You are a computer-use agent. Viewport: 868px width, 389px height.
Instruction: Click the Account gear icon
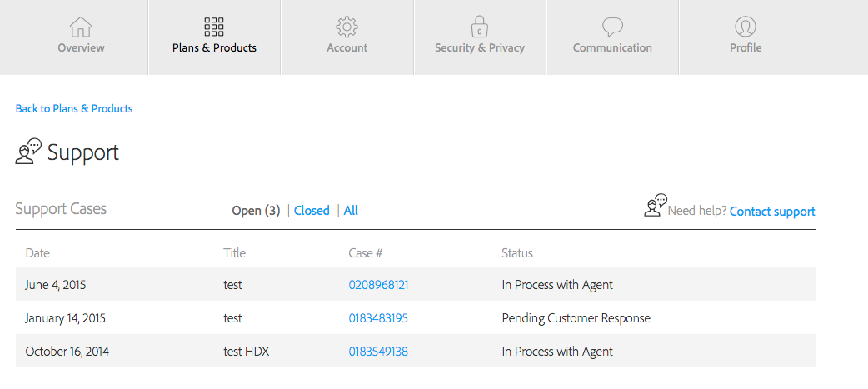point(347,27)
